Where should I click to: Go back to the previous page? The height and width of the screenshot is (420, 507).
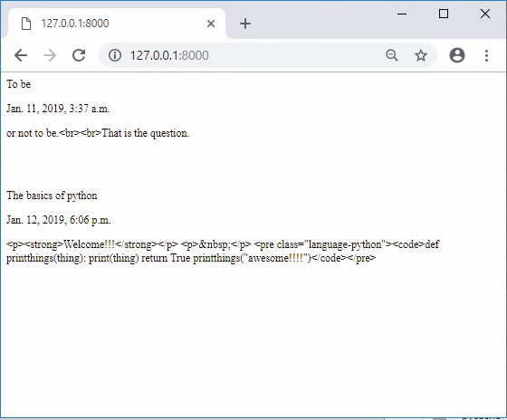[21, 55]
